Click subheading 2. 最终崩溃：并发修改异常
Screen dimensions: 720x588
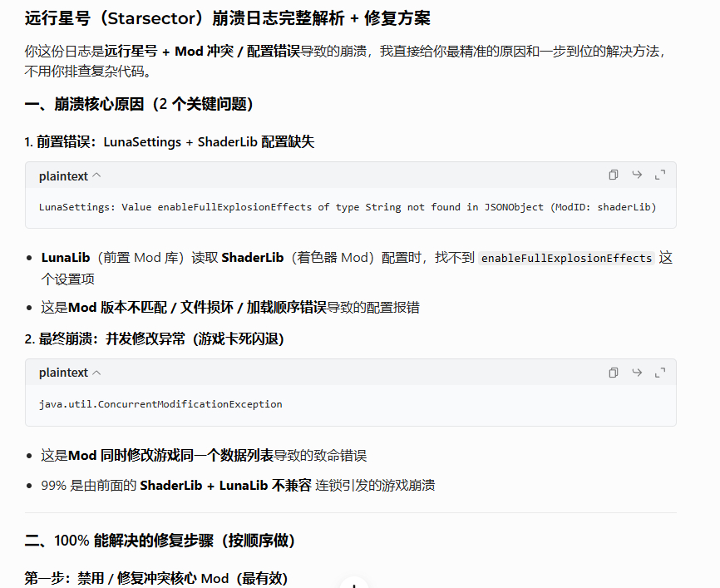pos(155,339)
